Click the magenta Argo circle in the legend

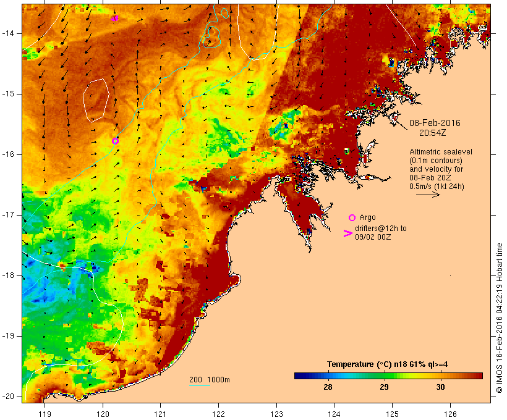pos(352,217)
